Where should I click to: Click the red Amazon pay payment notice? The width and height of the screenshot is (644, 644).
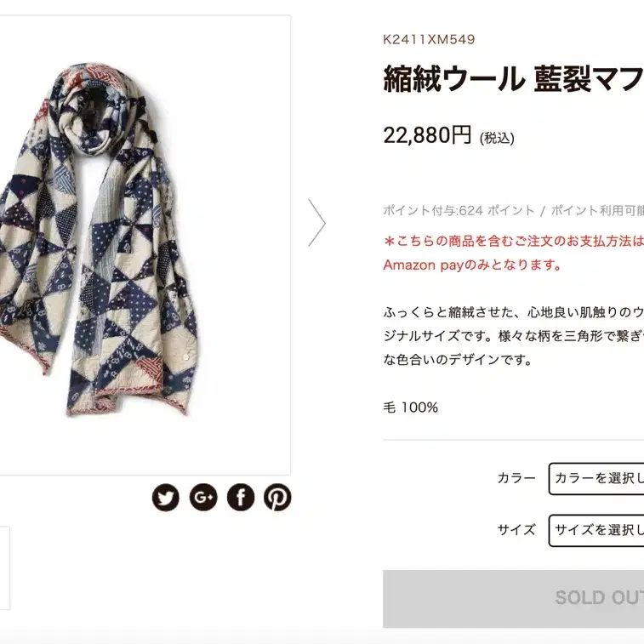(513, 253)
